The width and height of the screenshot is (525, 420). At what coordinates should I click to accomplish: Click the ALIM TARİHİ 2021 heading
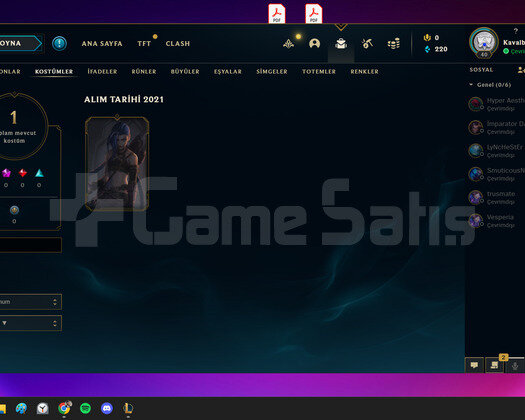124,99
